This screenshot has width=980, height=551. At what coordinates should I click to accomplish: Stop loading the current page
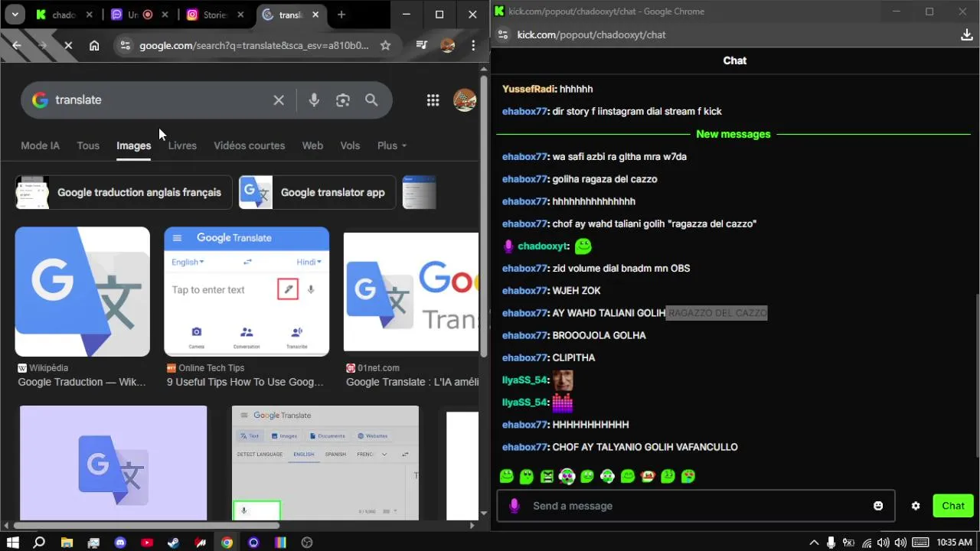(x=68, y=45)
